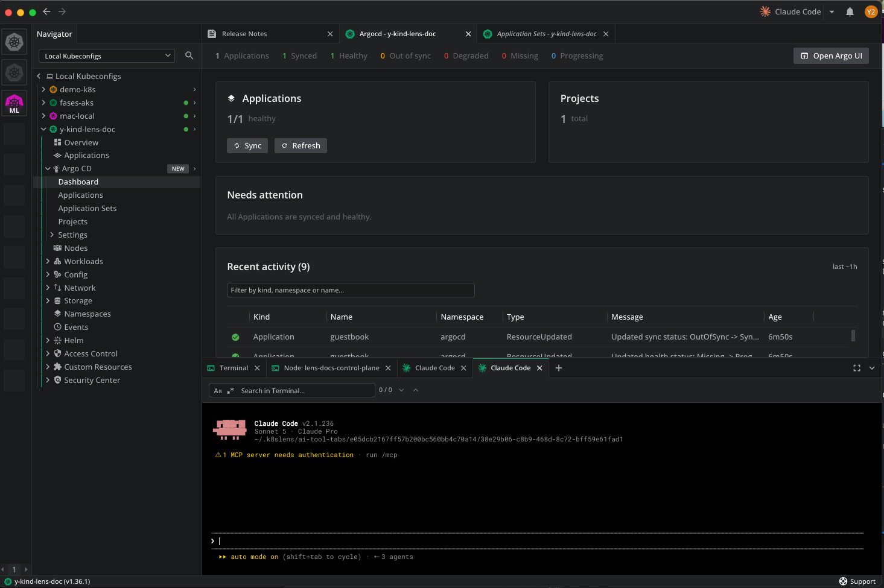Screen dimensions: 884x588
Task: Go to next terminal search match
Action: pyautogui.click(x=401, y=390)
